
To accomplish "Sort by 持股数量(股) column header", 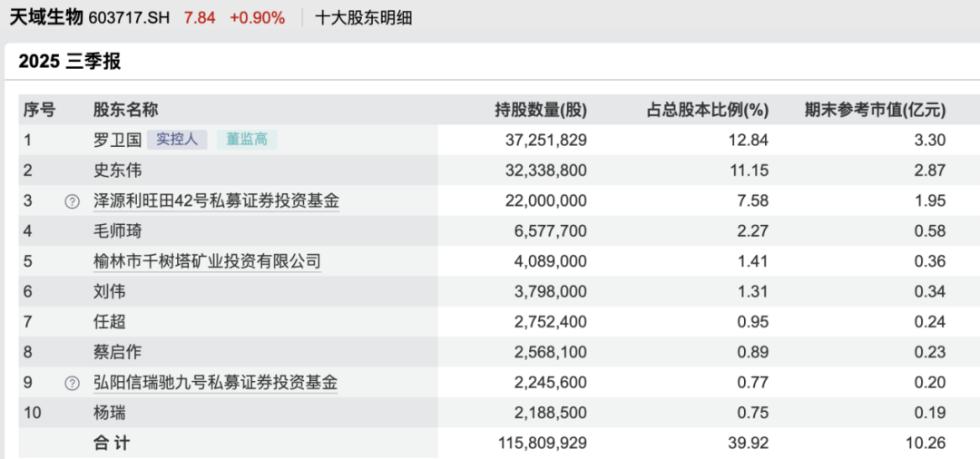I will coord(541,111).
